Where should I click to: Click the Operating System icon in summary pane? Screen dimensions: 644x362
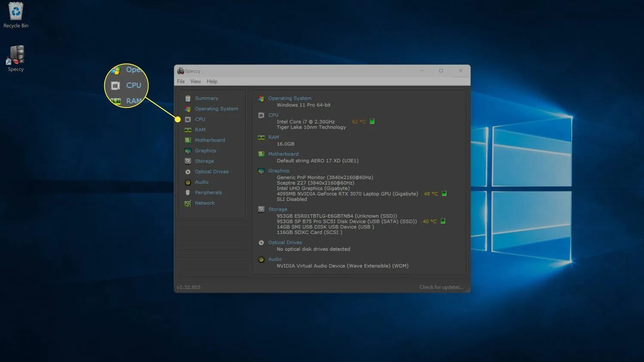click(x=261, y=99)
